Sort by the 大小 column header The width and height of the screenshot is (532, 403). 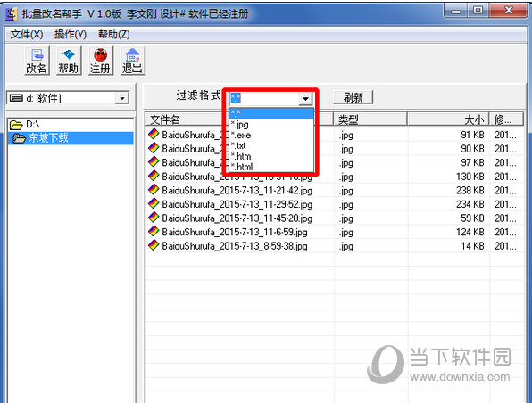tap(448, 119)
